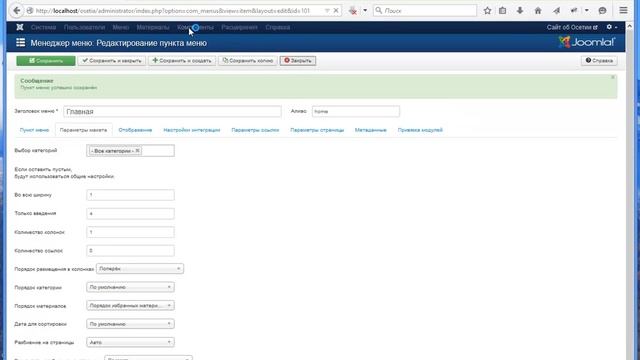The height and width of the screenshot is (360, 640).
Task: Click the list icon beside Менеджер меню title
Action: pos(20,42)
